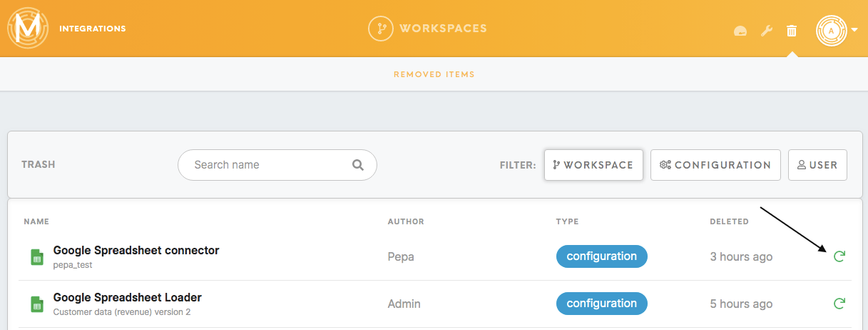Open the wrench settings icon

(x=767, y=31)
